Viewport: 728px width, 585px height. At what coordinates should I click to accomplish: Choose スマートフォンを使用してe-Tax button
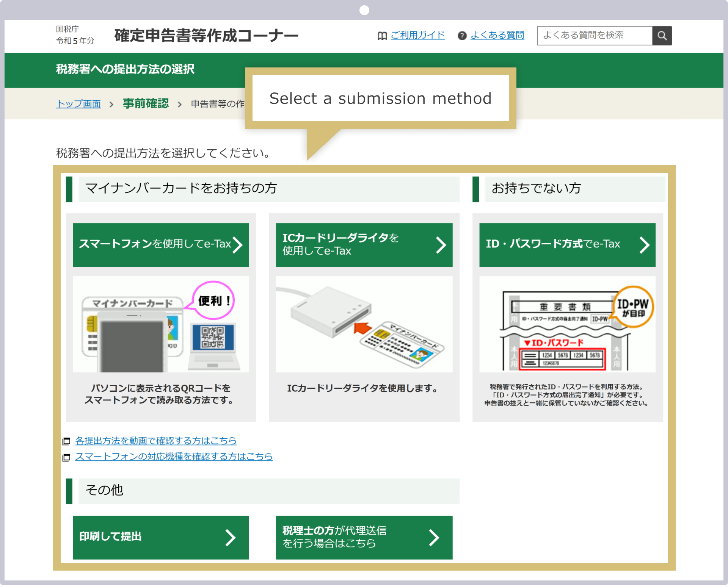(x=161, y=245)
